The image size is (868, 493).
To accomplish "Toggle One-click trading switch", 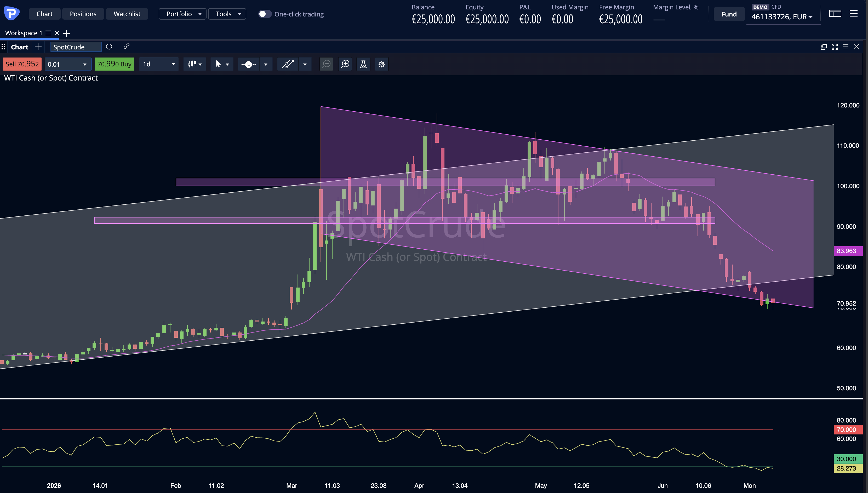I will (x=265, y=14).
